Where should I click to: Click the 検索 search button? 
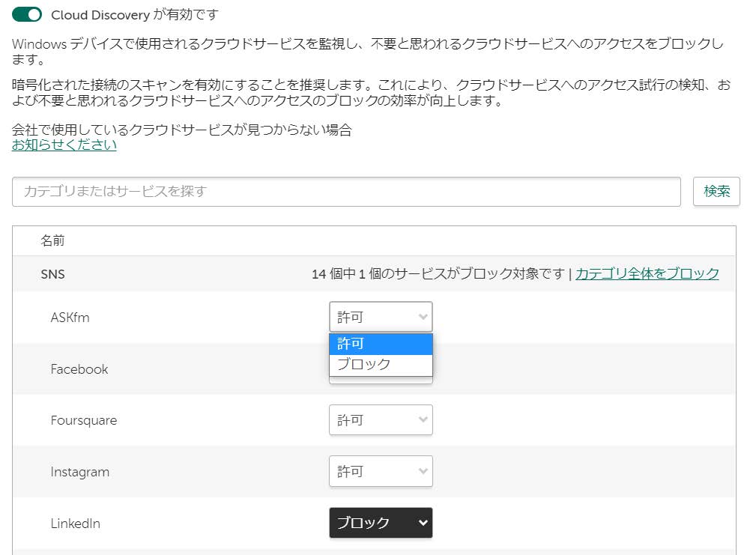[716, 191]
